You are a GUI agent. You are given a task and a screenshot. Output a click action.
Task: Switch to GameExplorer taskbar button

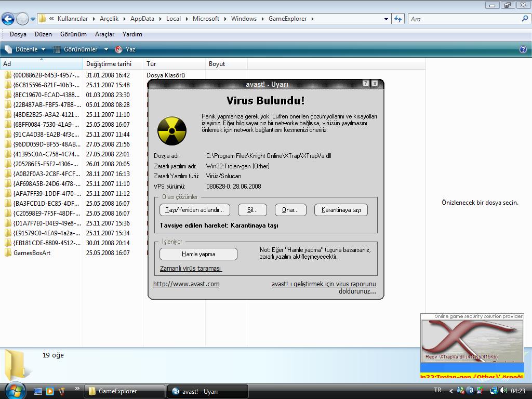click(x=124, y=391)
